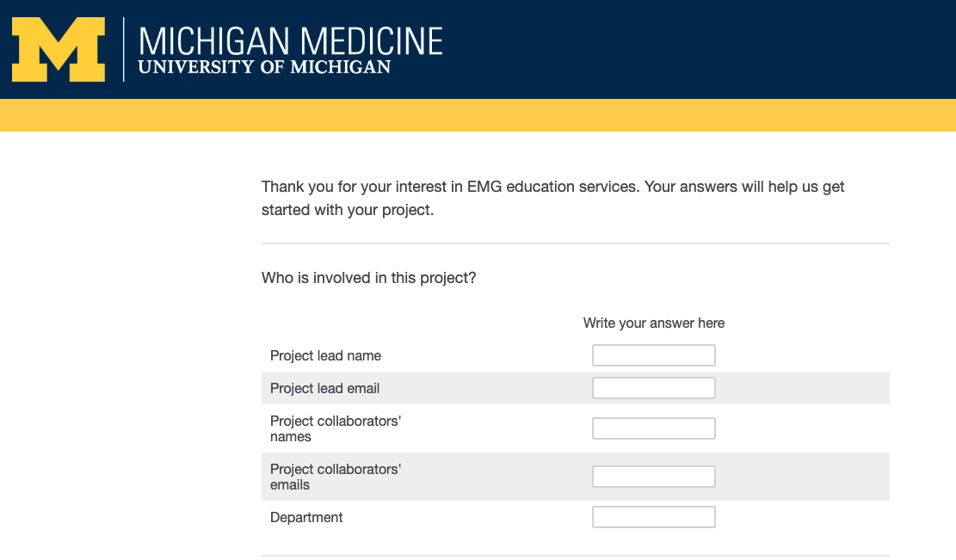Click the 'Who is involved in this project?' question
This screenshot has height=560, width=956.
tap(369, 278)
